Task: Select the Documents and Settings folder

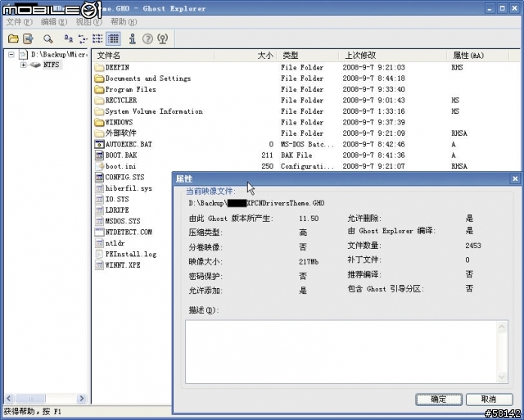Action: (x=143, y=79)
